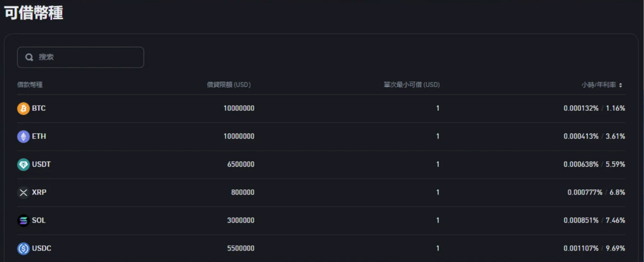Click the USDT Tether coin icon
The width and height of the screenshot is (644, 262).
tap(23, 164)
